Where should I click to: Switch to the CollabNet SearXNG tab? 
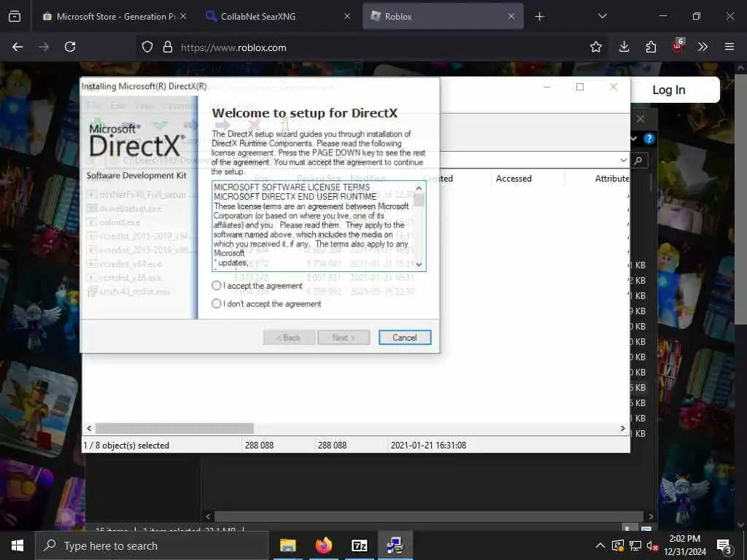278,16
